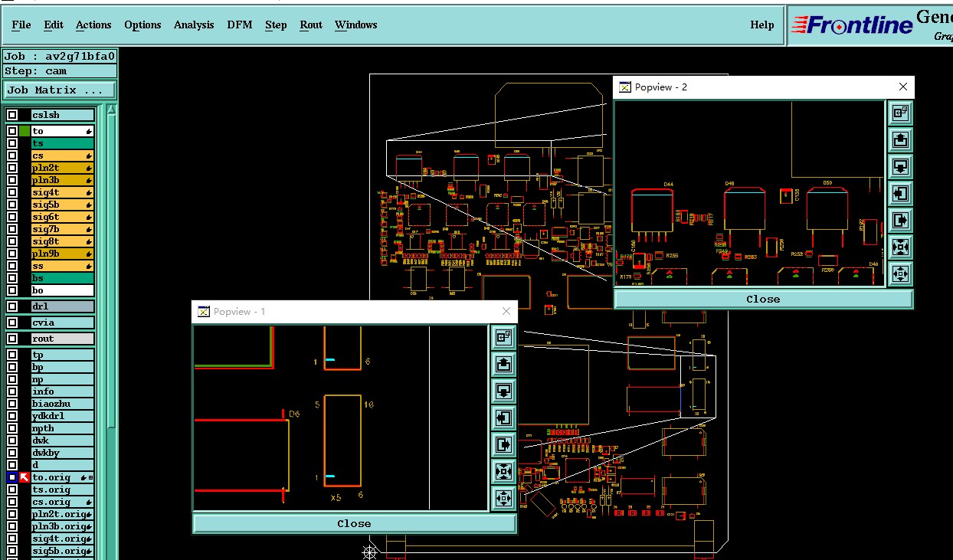Open the File menu

pyautogui.click(x=21, y=25)
